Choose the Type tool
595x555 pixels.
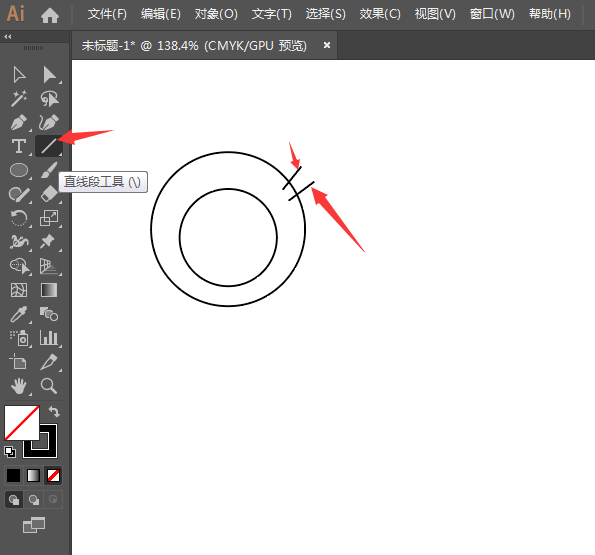click(x=19, y=146)
